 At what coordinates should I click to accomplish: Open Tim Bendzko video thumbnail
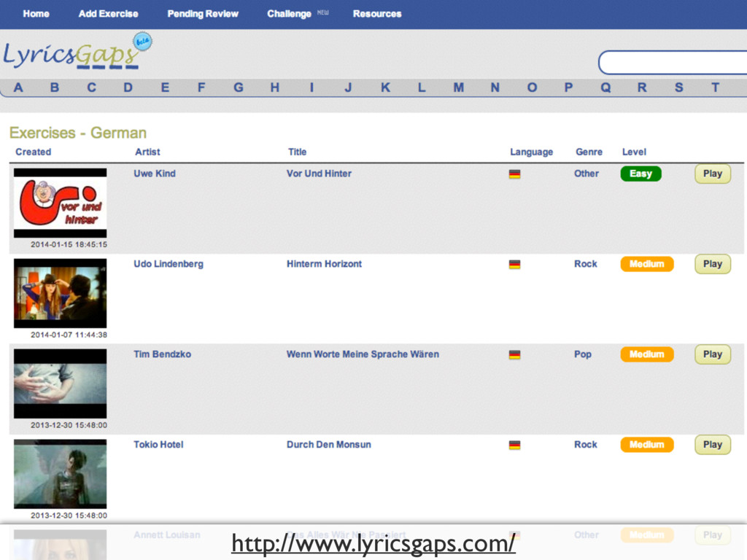pyautogui.click(x=60, y=384)
